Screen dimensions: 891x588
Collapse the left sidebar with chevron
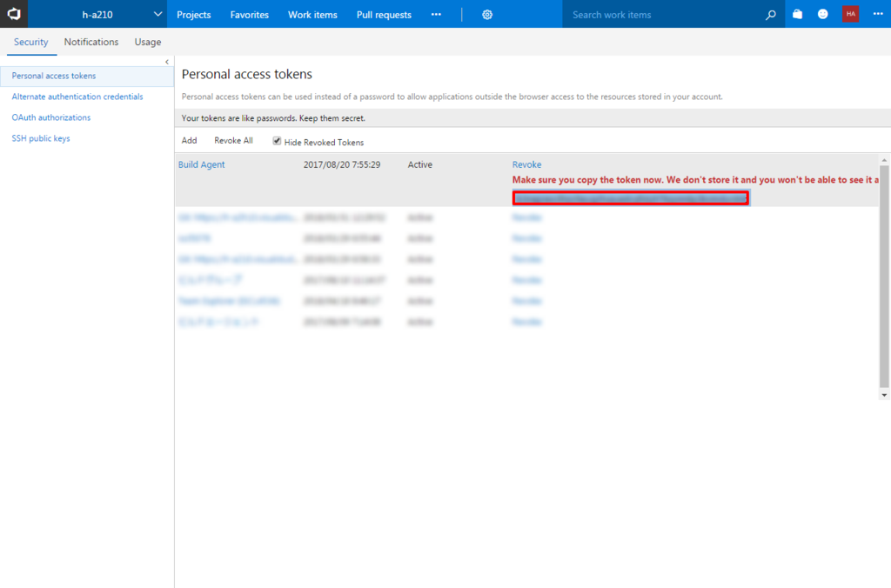coord(166,62)
